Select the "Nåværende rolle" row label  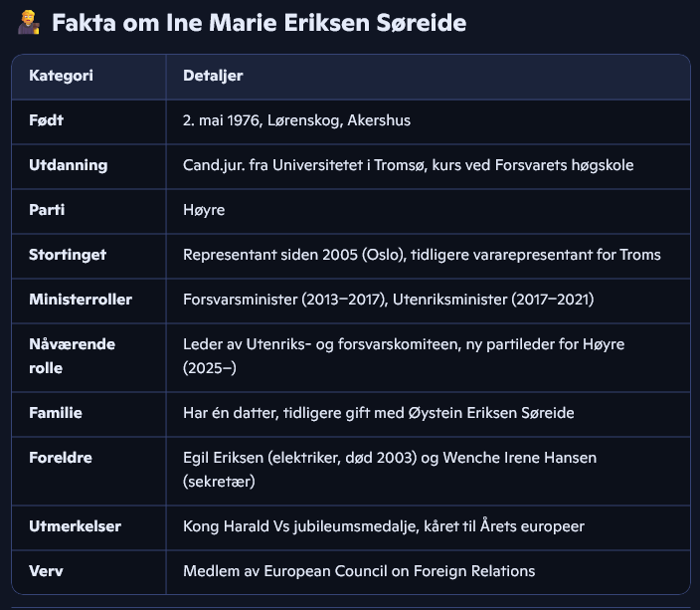[72, 355]
